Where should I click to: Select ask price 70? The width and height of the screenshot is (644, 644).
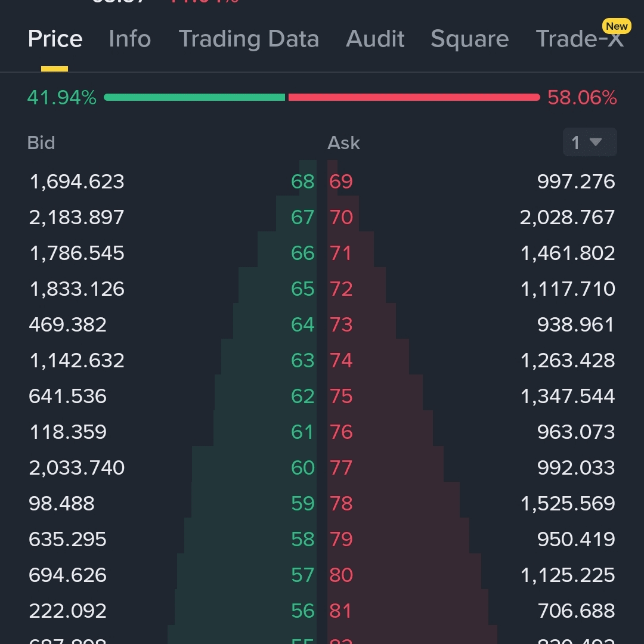tap(341, 217)
